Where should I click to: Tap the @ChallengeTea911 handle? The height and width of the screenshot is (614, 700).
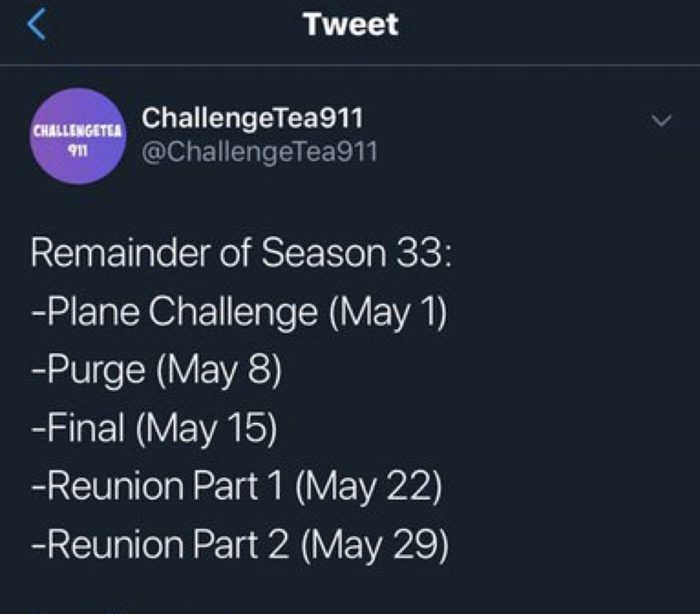pyautogui.click(x=259, y=152)
